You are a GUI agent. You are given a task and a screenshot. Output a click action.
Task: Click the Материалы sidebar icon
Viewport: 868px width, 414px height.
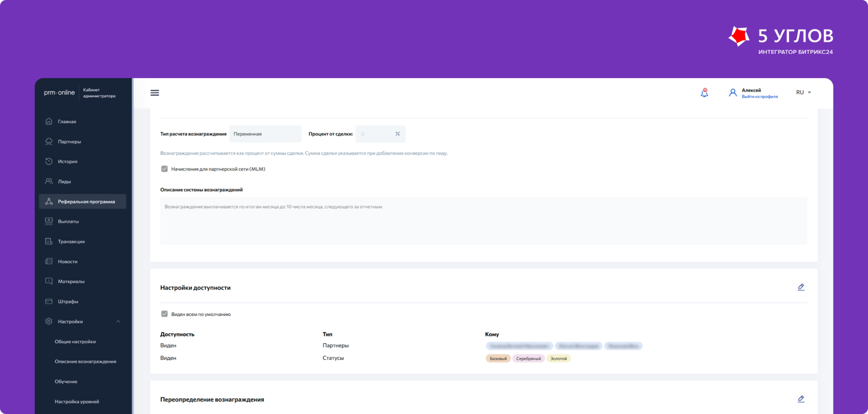pyautogui.click(x=49, y=281)
